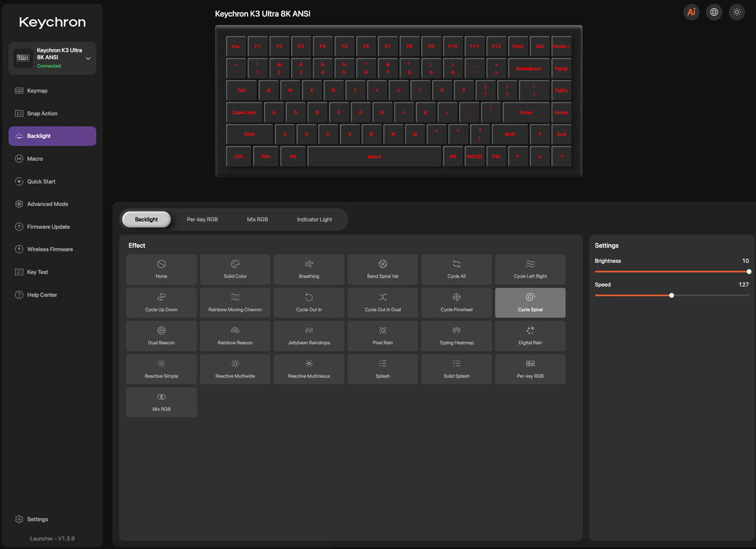
Task: Select the highlighted Cycle Spiral effect
Action: [530, 303]
